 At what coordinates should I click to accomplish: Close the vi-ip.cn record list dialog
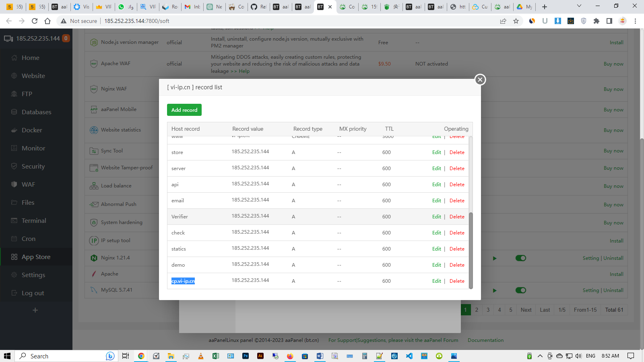pyautogui.click(x=480, y=80)
